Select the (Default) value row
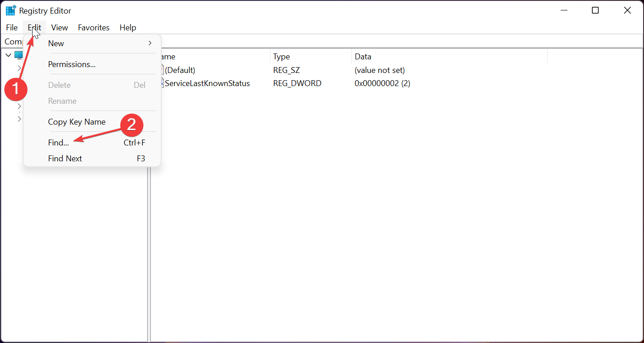The height and width of the screenshot is (343, 644). coord(180,70)
